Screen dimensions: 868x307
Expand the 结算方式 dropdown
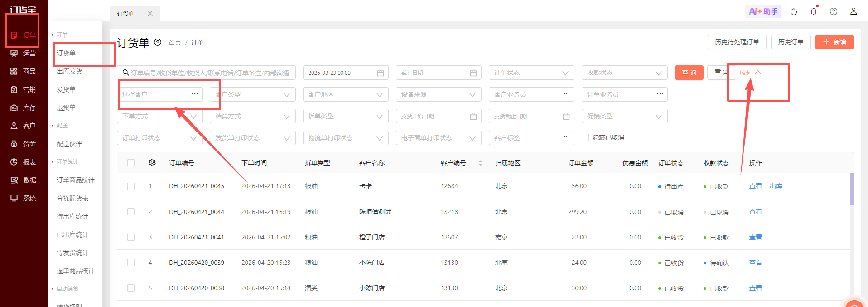coord(253,116)
